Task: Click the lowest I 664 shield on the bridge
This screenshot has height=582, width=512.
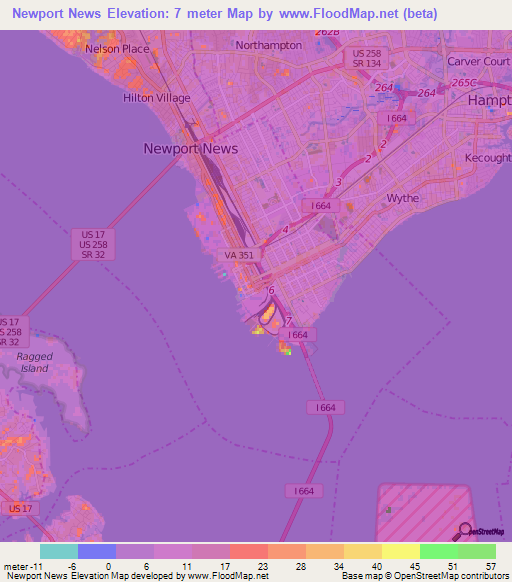Action: click(304, 491)
